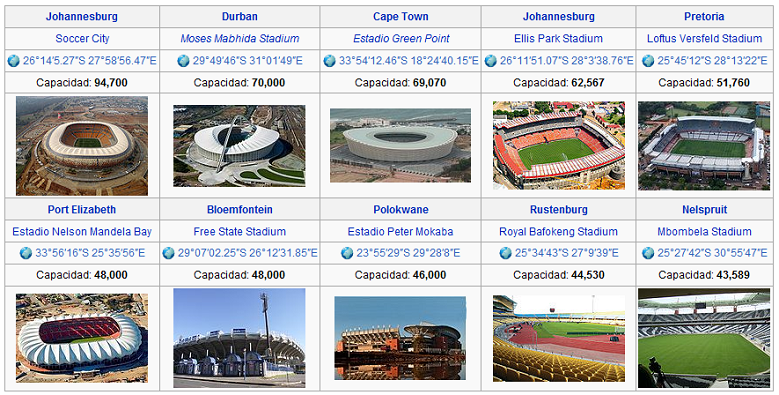This screenshot has width=779, height=395.
Task: Click globe icon for Mbombela Stadium coordinates
Action: [x=648, y=253]
